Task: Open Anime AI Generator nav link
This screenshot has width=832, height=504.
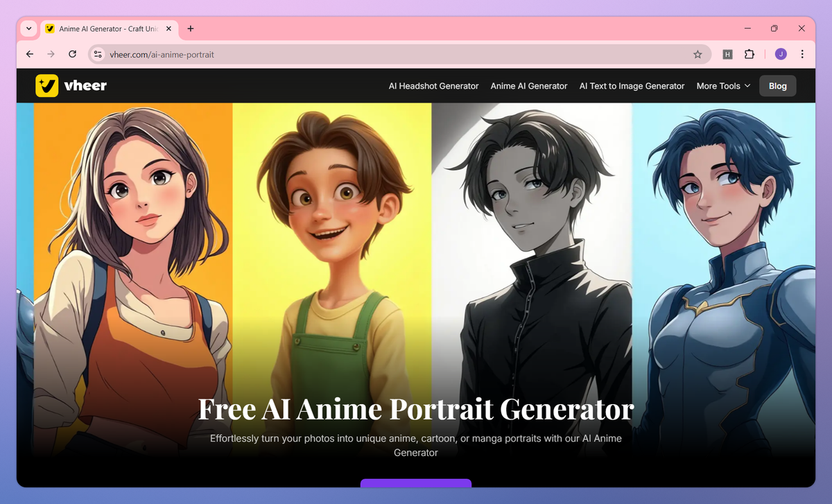Action: (529, 86)
